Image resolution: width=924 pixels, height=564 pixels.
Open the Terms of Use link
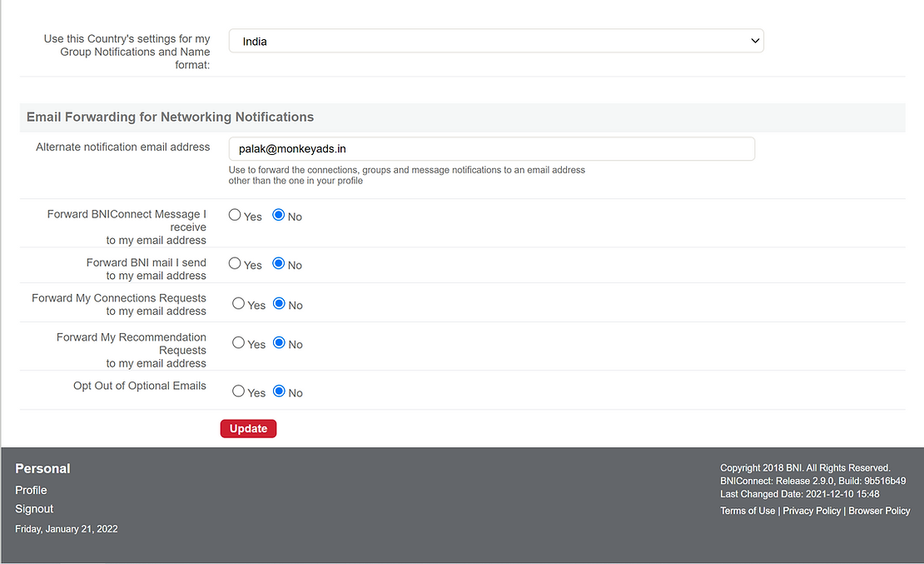(x=748, y=511)
